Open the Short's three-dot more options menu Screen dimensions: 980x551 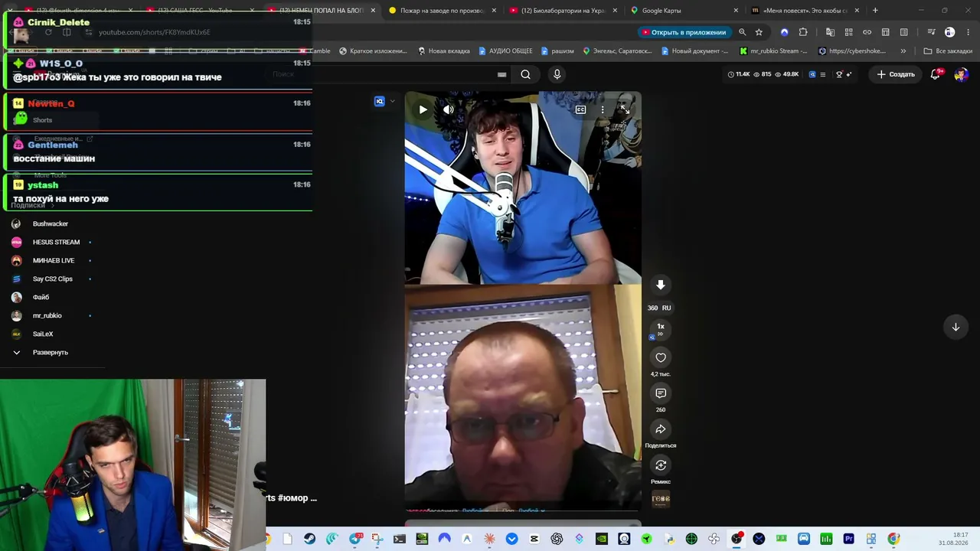[x=603, y=109]
